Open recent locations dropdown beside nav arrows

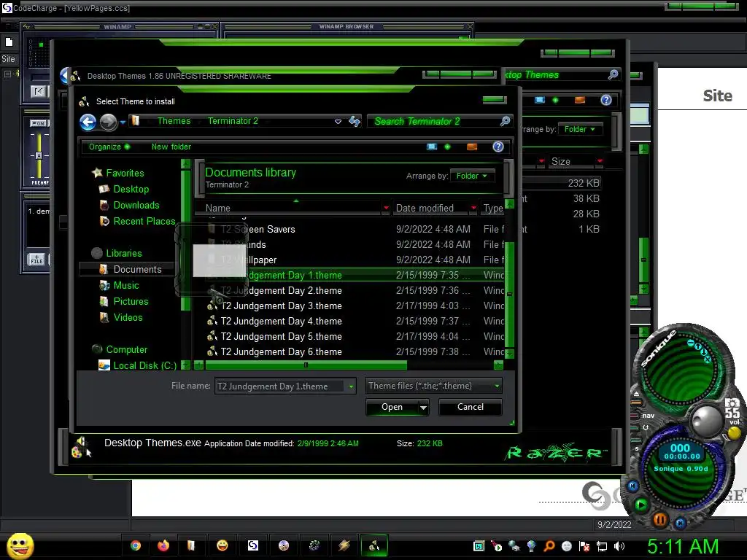123,122
